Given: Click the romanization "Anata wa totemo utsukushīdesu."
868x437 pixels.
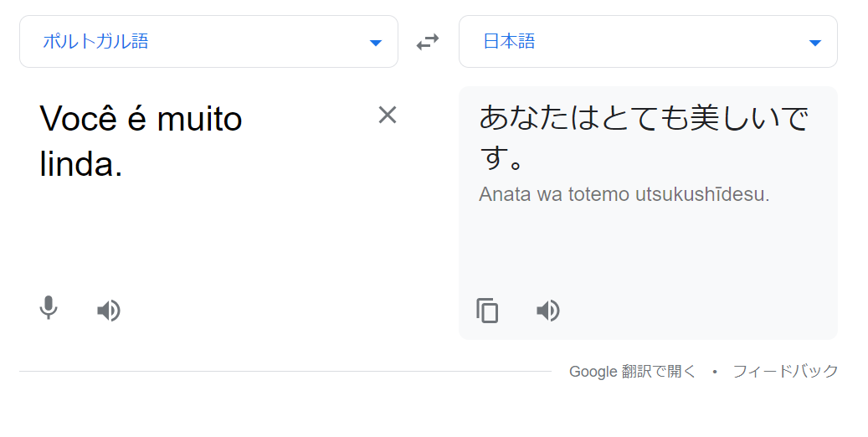Looking at the screenshot, I should pos(624,194).
